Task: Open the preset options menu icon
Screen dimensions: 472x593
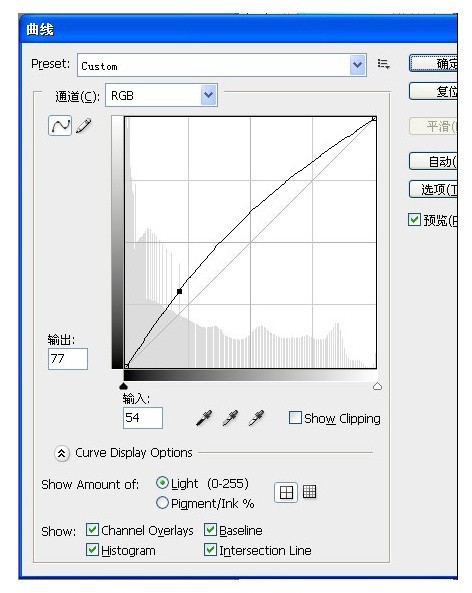Action: point(384,64)
